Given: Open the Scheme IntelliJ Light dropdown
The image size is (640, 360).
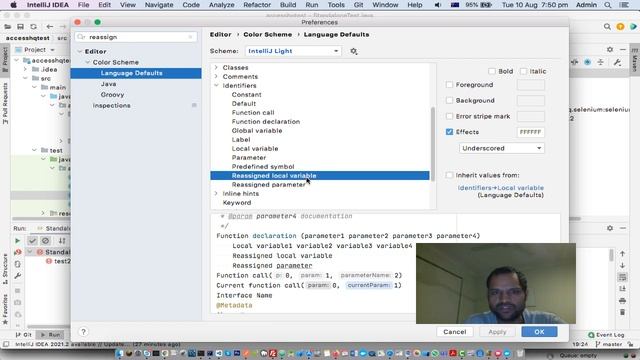Looking at the screenshot, I should (293, 51).
